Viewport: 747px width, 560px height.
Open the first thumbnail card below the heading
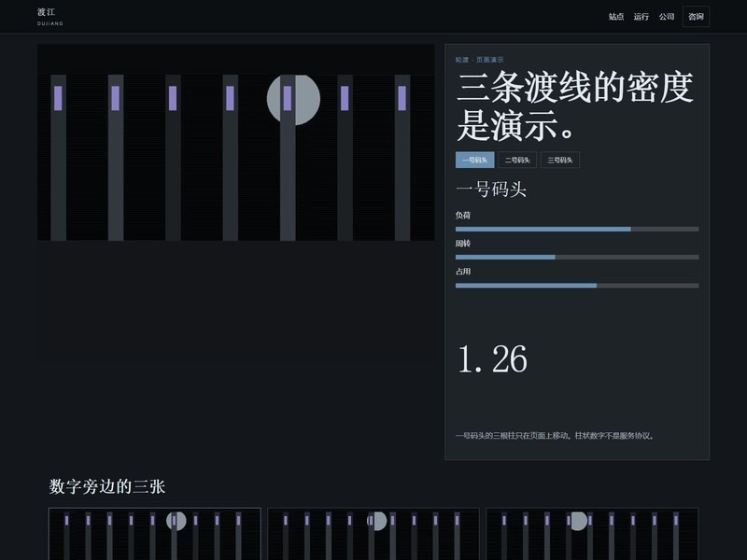(x=155, y=534)
